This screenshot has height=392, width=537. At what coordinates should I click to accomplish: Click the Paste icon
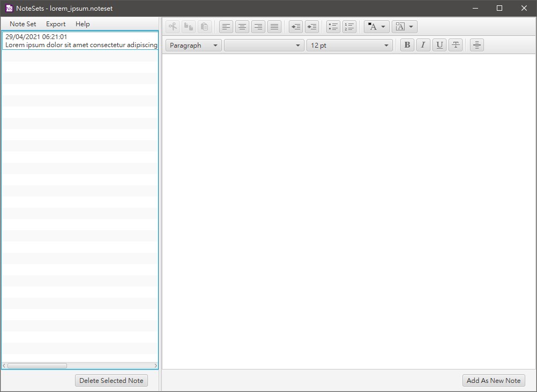click(204, 26)
